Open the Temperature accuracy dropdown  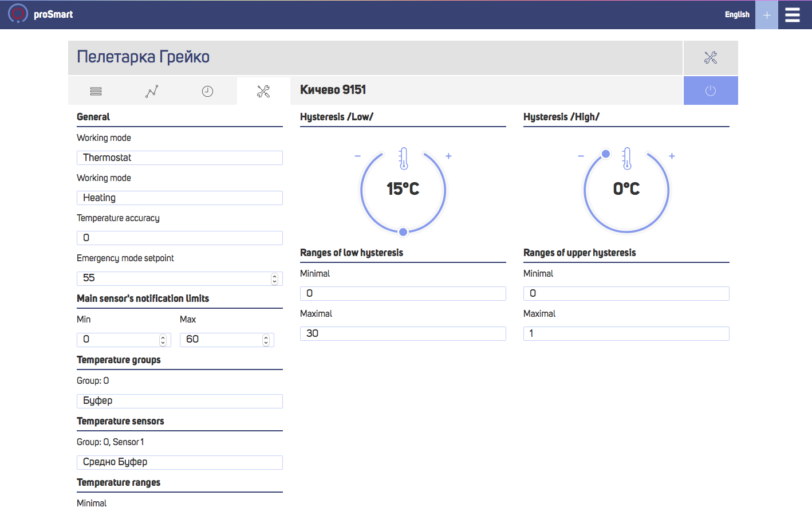(179, 238)
